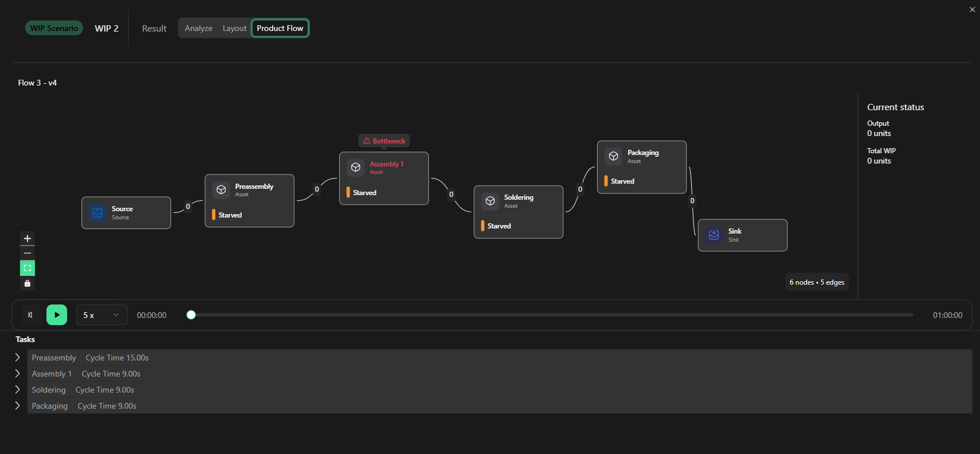Start simulation playback
Image resolution: width=980 pixels, height=454 pixels.
[x=57, y=315]
